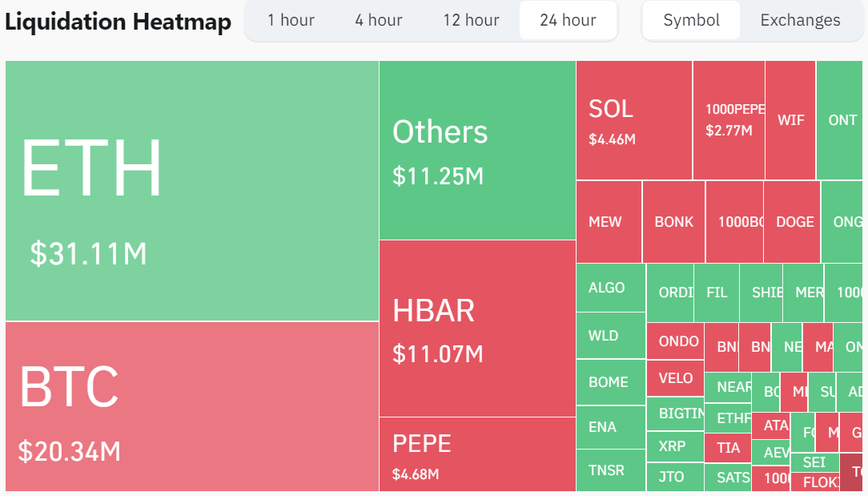Click the ETH $31.11M heatmap tile
This screenshot has height=496, width=868.
point(192,191)
